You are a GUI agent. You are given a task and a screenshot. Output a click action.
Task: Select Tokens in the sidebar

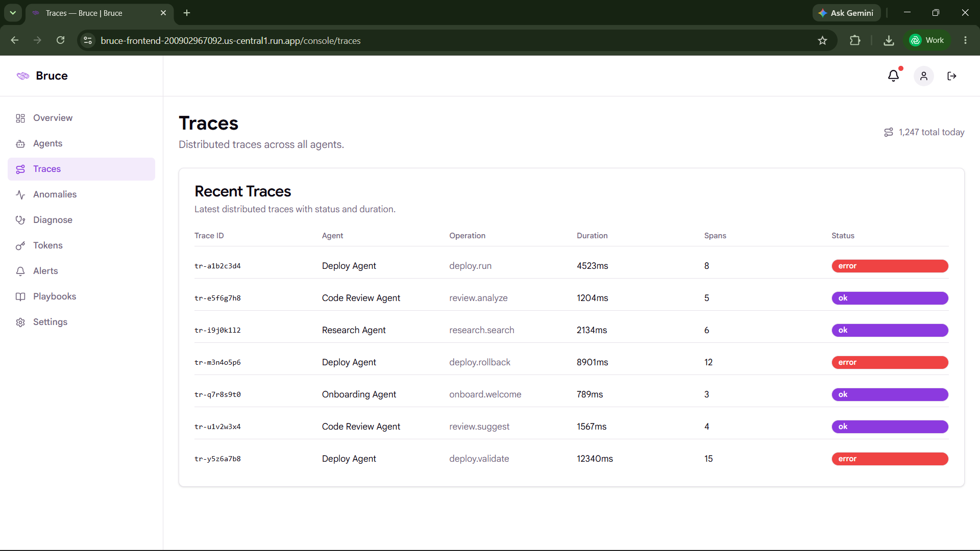[x=81, y=245]
